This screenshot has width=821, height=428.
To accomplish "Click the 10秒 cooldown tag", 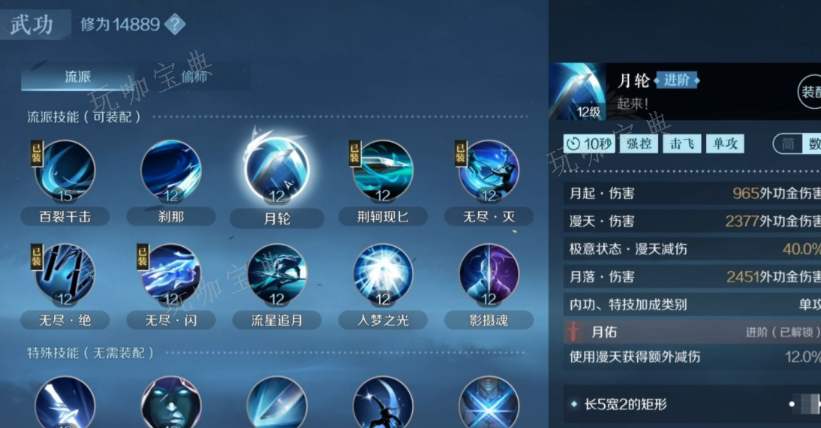I will click(x=590, y=144).
